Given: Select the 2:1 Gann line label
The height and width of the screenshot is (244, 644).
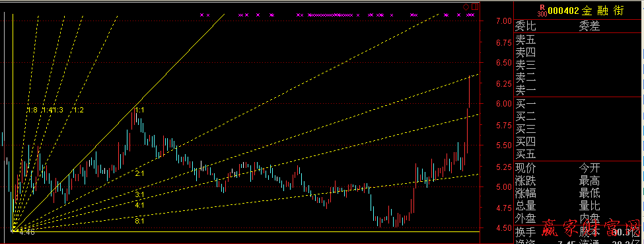Looking at the screenshot, I should (139, 174).
